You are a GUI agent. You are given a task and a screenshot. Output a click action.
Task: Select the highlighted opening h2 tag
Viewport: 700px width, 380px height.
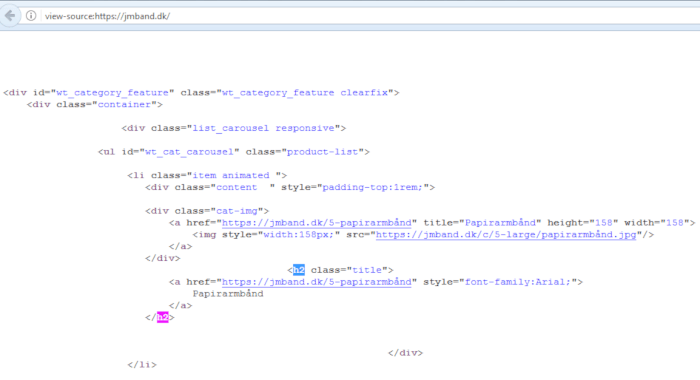coord(299,270)
